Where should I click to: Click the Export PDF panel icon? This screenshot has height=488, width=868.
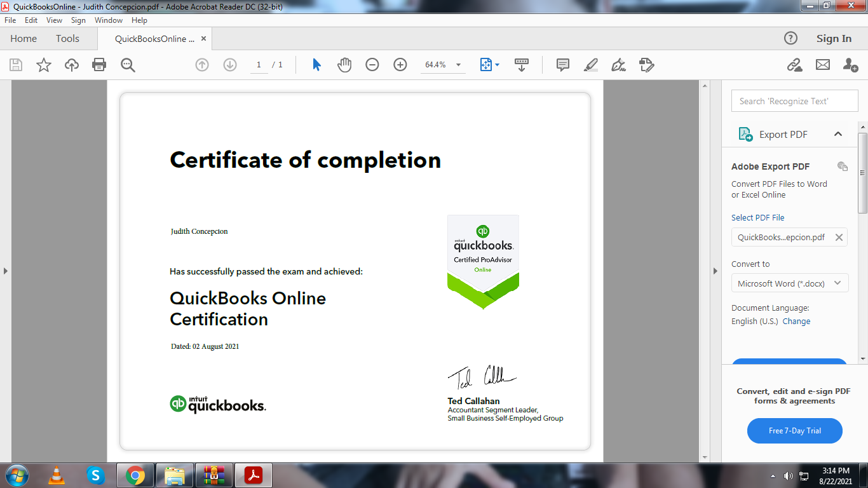745,134
